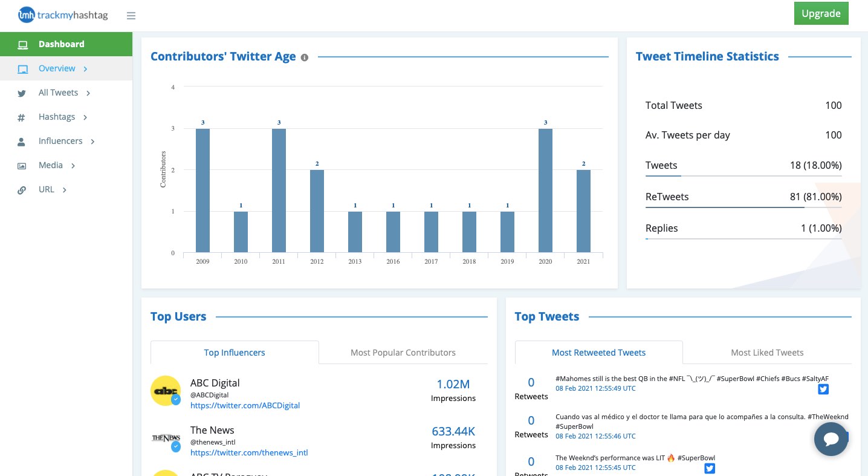This screenshot has height=476, width=868.
Task: Switch to Most Retweeted Tweets tab
Action: tap(598, 353)
